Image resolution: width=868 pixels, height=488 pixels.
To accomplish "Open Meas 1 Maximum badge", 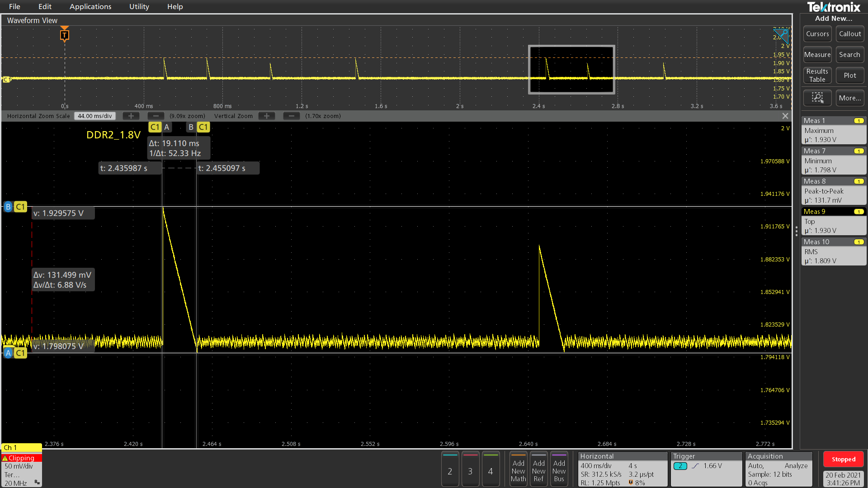I will (834, 130).
